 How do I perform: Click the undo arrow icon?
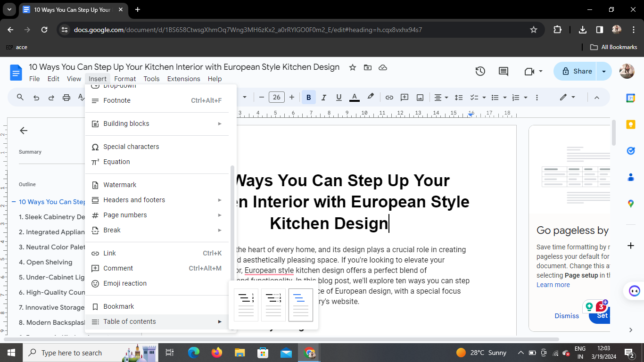pyautogui.click(x=36, y=98)
